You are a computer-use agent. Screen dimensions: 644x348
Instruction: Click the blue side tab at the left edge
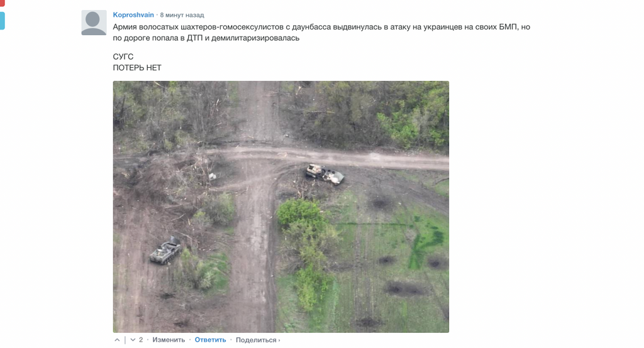pyautogui.click(x=2, y=21)
